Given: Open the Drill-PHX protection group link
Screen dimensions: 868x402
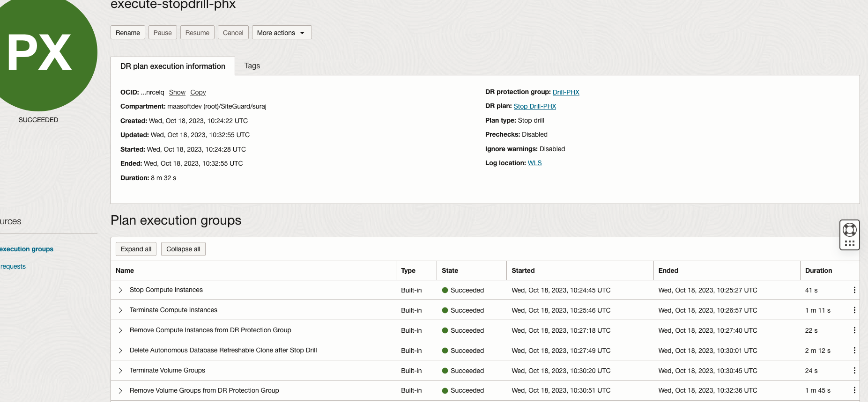Looking at the screenshot, I should [x=566, y=92].
